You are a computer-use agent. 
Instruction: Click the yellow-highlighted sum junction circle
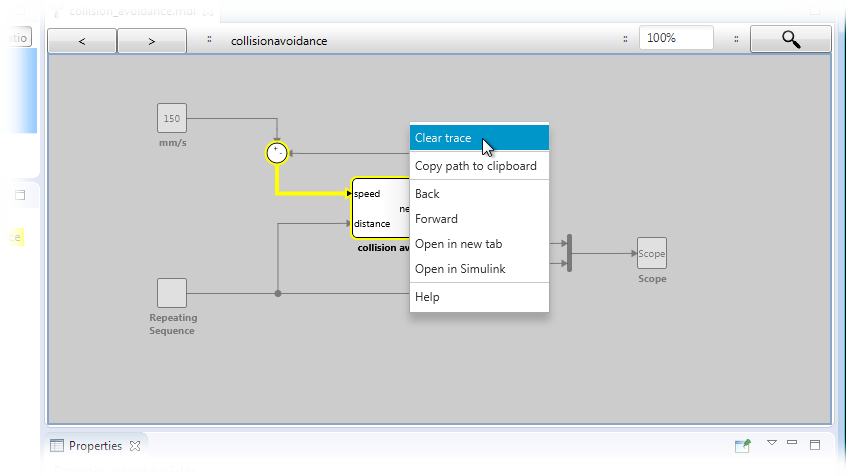[277, 153]
